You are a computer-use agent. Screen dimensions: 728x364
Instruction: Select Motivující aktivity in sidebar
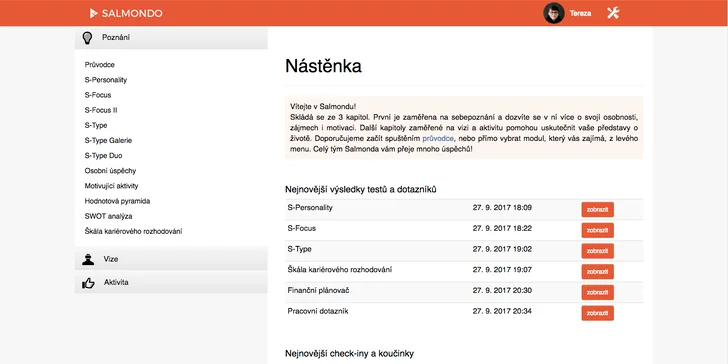(111, 186)
